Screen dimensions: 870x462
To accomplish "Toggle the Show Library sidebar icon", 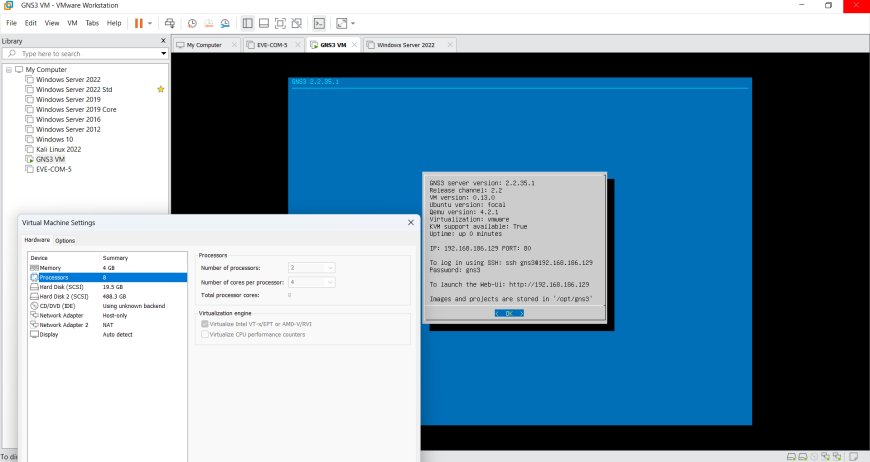I will pos(247,23).
